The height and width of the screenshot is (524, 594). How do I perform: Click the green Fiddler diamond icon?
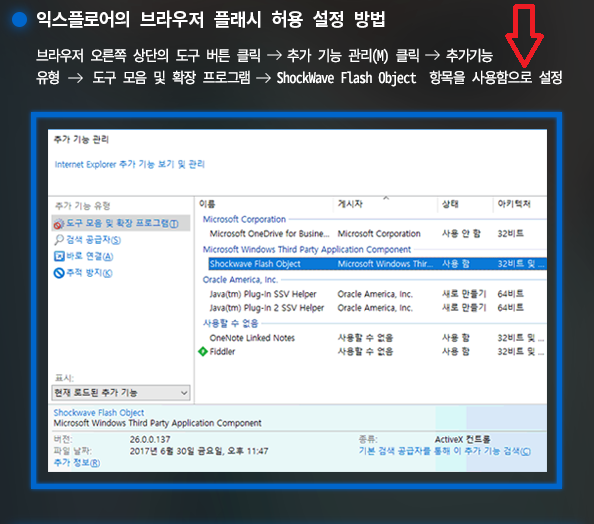pyautogui.click(x=203, y=352)
